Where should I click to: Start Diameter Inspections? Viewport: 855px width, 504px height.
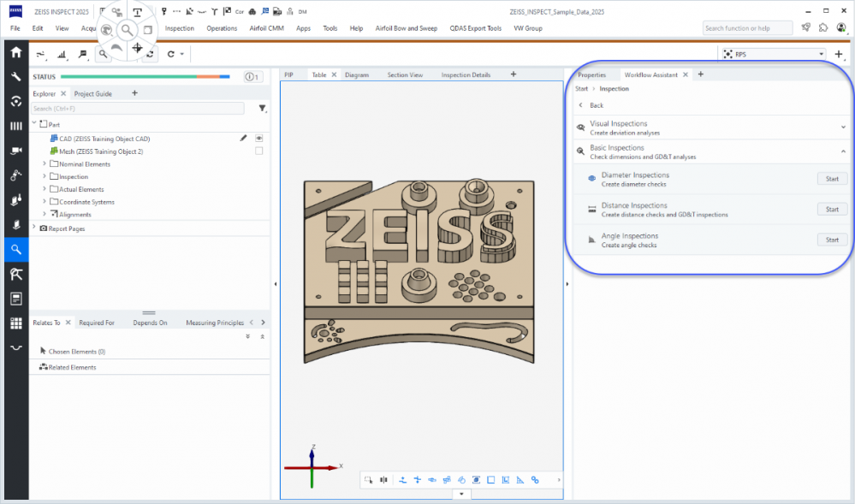pos(831,179)
